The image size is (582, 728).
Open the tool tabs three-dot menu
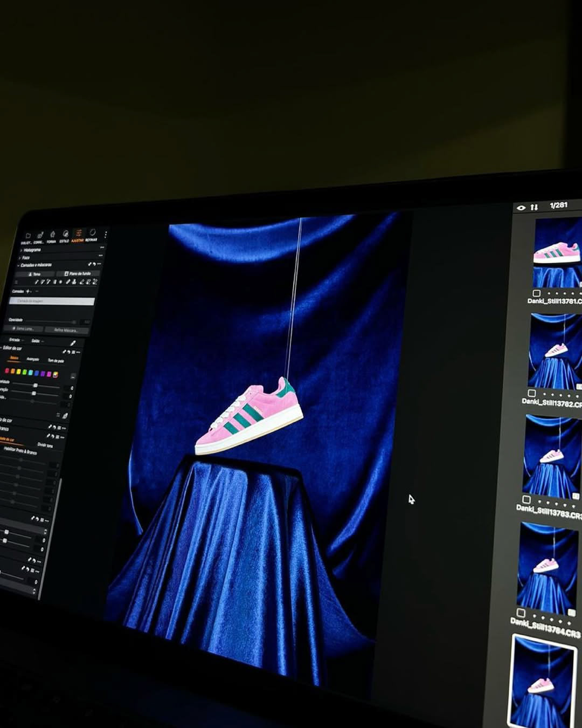(x=106, y=235)
